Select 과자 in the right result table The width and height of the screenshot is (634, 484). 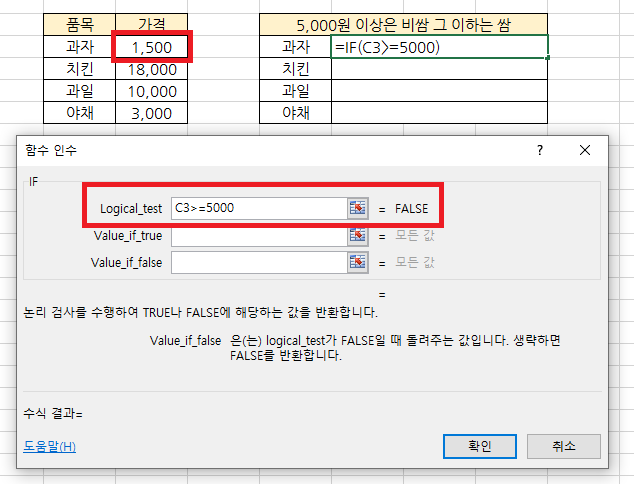pyautogui.click(x=296, y=47)
